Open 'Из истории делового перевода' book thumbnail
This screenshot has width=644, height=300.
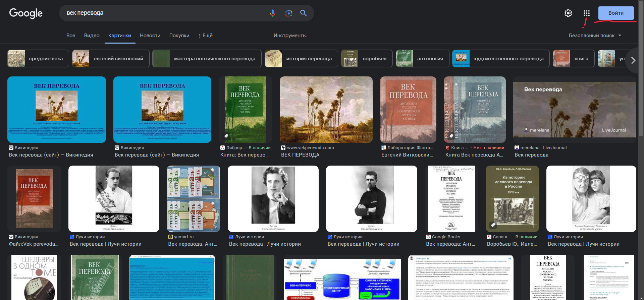click(512, 199)
